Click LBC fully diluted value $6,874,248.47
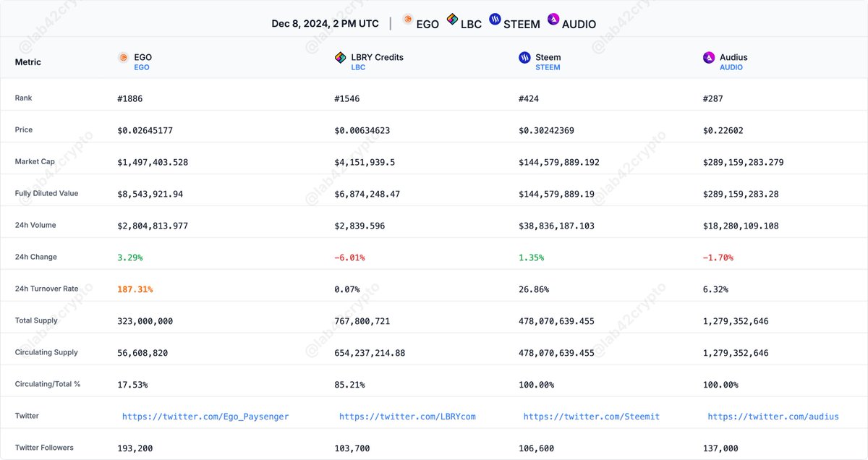This screenshot has width=868, height=460. coord(367,194)
